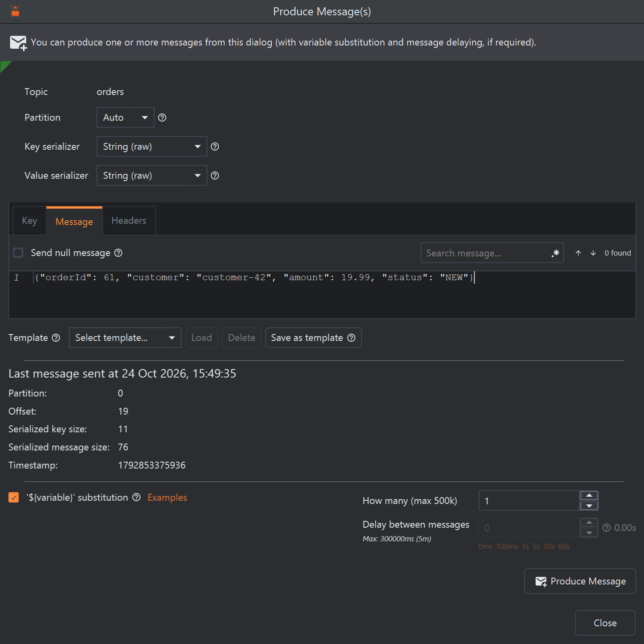Click Save as template button

pos(314,338)
